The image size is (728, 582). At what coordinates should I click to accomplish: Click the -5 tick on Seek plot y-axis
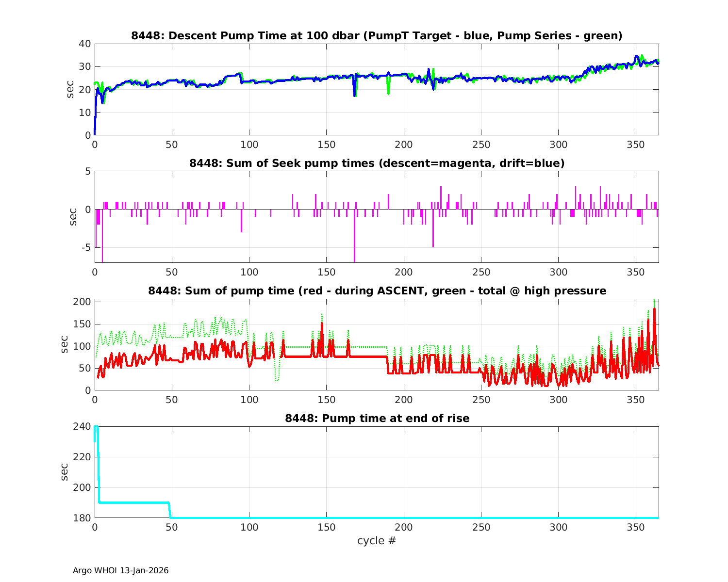click(x=85, y=247)
